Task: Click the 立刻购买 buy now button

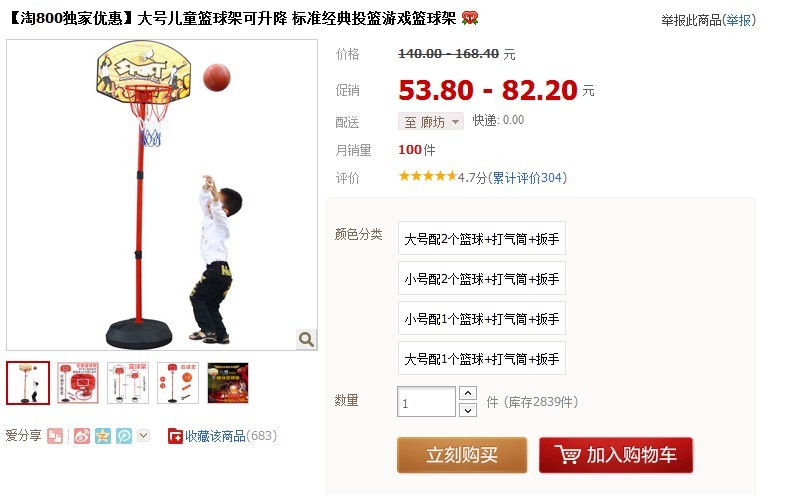Action: tap(462, 455)
